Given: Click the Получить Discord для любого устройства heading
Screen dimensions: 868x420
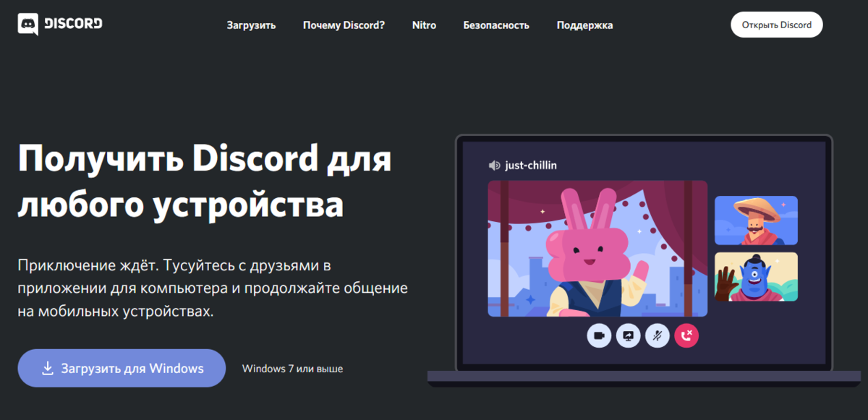Looking at the screenshot, I should pyautogui.click(x=204, y=182).
